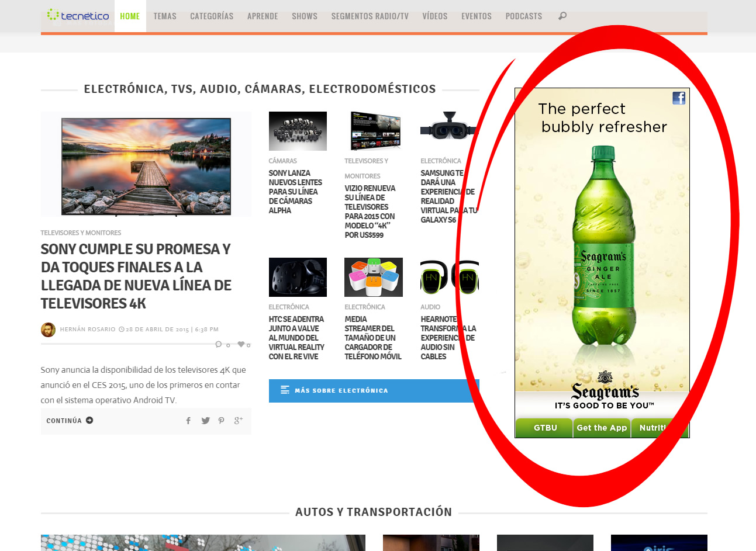This screenshot has width=756, height=551.
Task: Open the Sony 4K TV featured image
Action: 146,164
